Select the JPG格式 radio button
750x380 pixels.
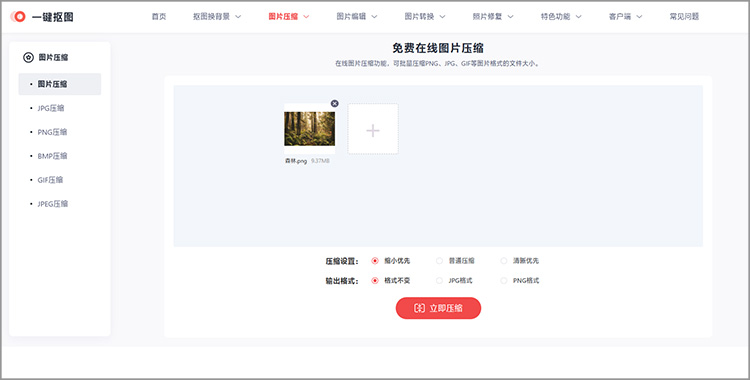[x=439, y=280]
